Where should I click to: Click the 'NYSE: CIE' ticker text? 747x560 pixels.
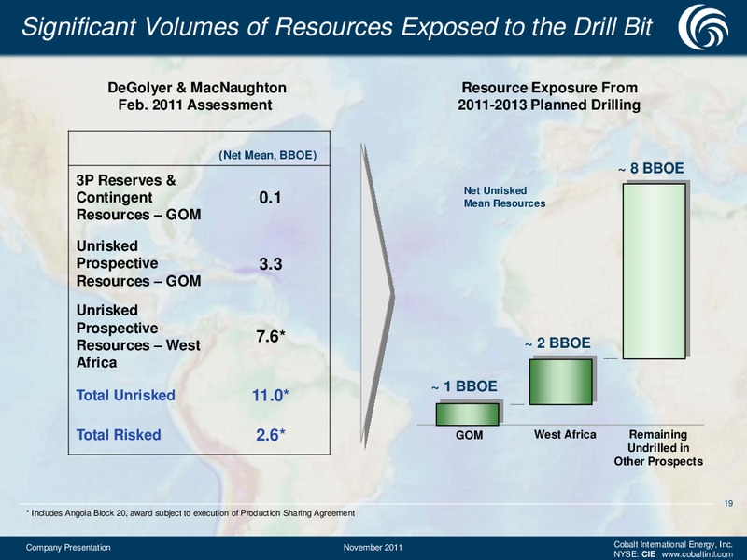(634, 554)
